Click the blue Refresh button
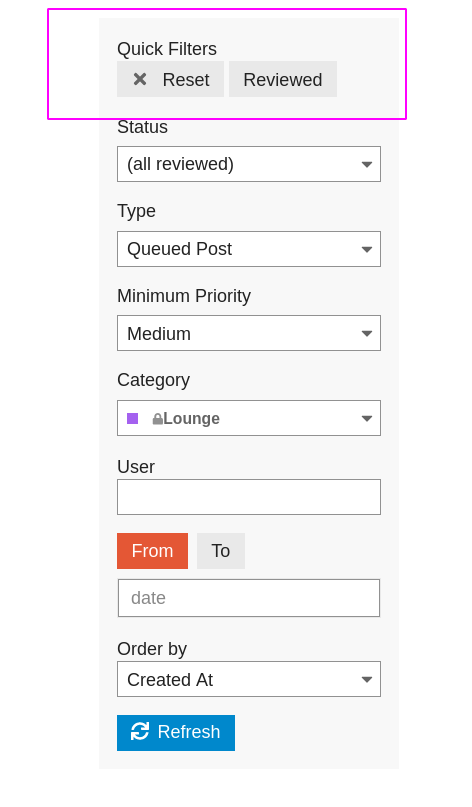 pyautogui.click(x=176, y=732)
